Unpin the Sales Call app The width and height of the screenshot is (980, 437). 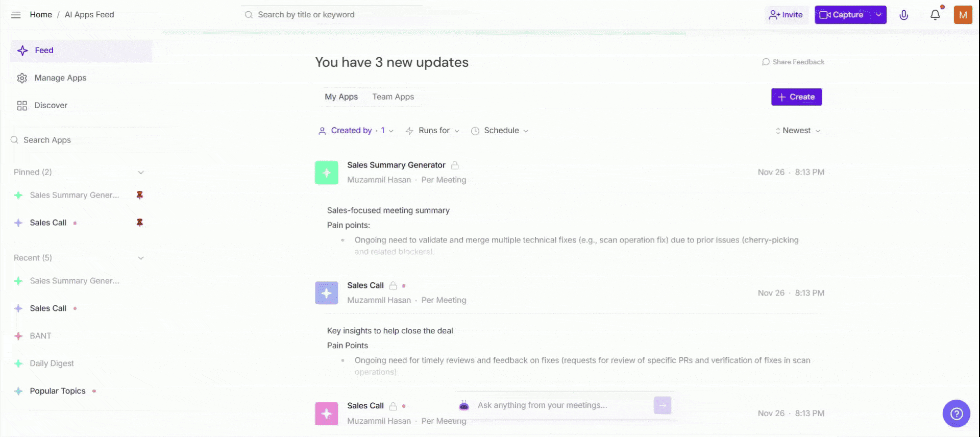(x=139, y=222)
